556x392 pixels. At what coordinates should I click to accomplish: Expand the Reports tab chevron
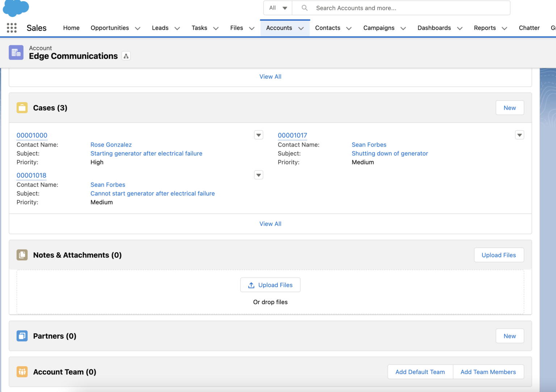[x=505, y=28]
